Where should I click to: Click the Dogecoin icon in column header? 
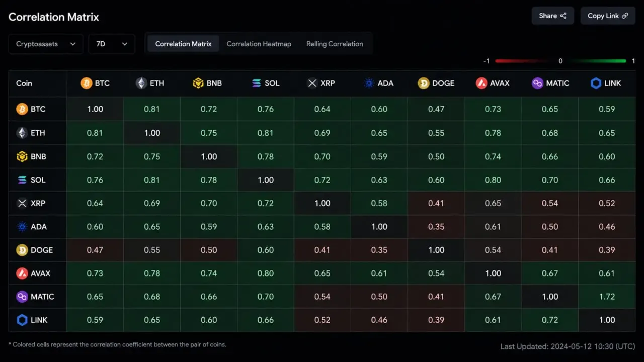[424, 83]
